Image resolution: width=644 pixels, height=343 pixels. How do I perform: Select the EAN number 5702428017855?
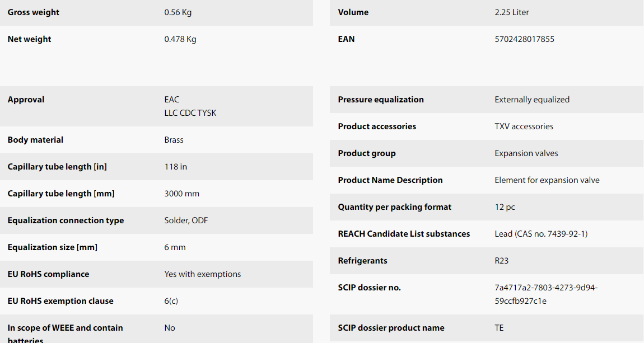click(x=525, y=39)
